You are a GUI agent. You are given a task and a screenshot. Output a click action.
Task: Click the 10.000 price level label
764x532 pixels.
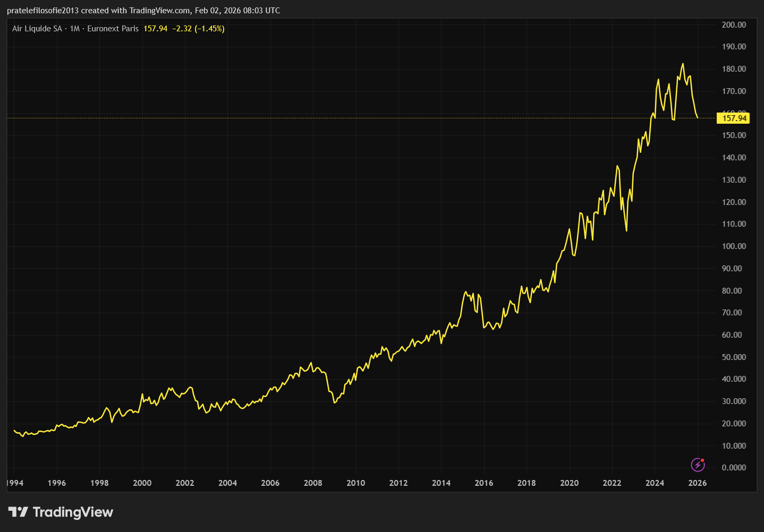tap(734, 446)
